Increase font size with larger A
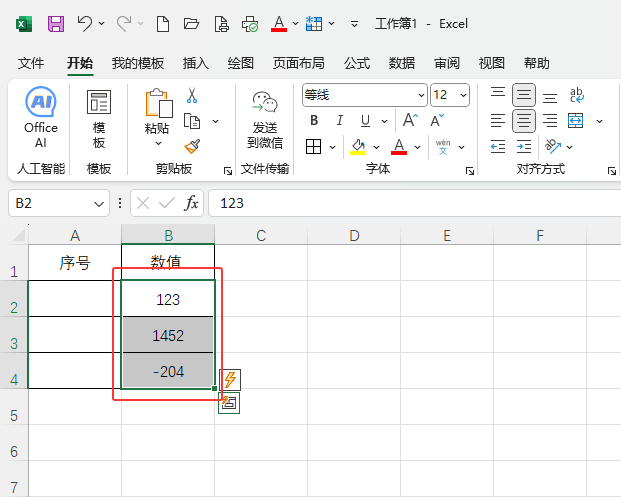The height and width of the screenshot is (497, 621). (x=410, y=120)
